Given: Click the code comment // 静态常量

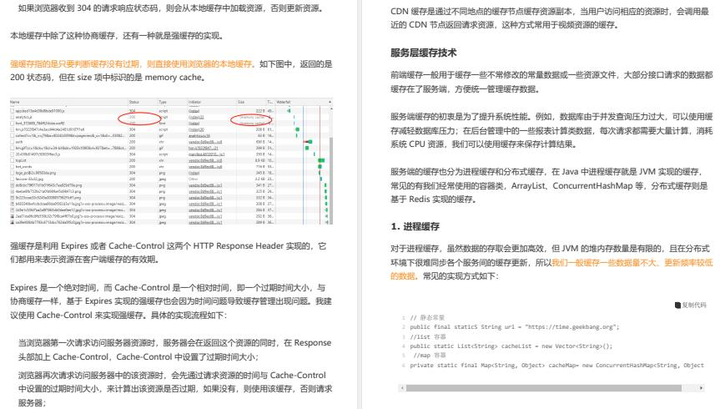Looking at the screenshot, I should click(x=427, y=317).
